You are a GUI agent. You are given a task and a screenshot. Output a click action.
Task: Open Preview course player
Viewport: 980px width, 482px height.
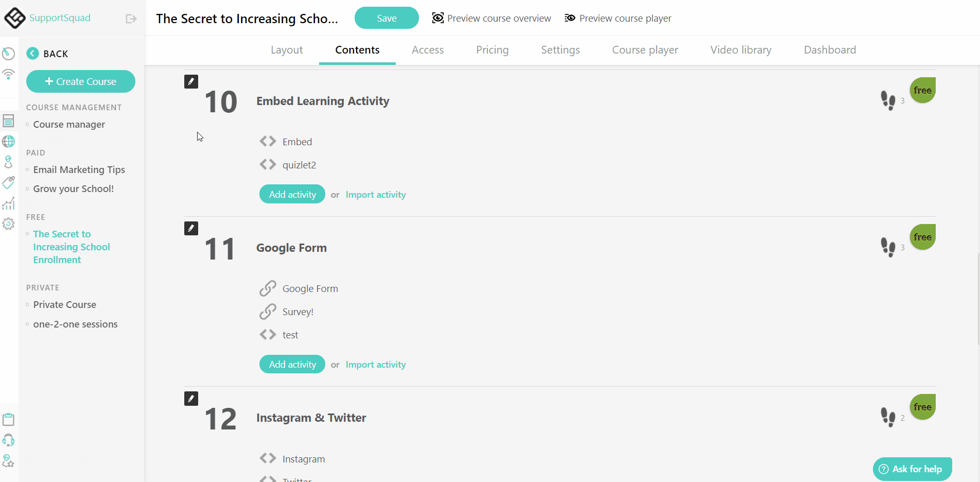[618, 19]
